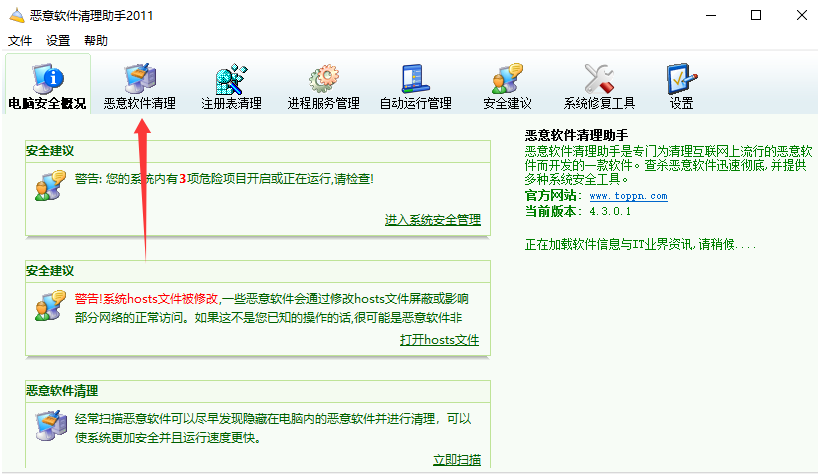Click the first 安全建议 panel header
This screenshot has height=474, width=818.
point(258,151)
